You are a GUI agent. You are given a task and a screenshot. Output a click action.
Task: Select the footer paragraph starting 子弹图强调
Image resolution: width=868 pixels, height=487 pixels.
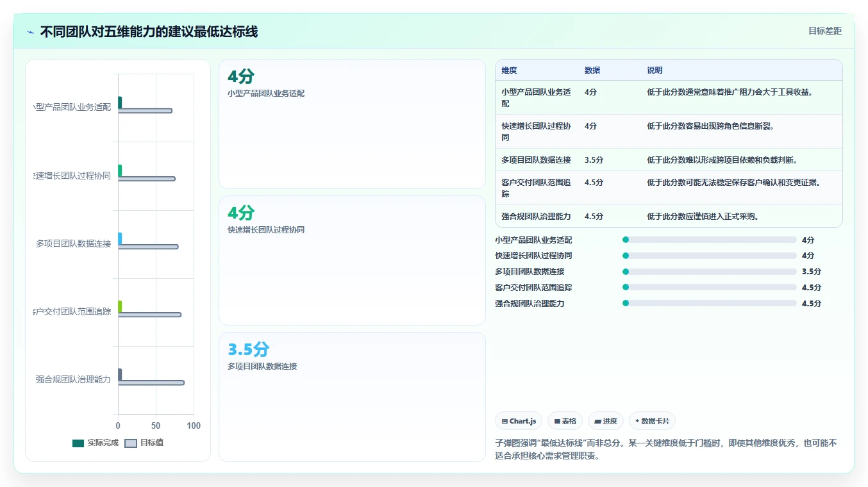667,449
